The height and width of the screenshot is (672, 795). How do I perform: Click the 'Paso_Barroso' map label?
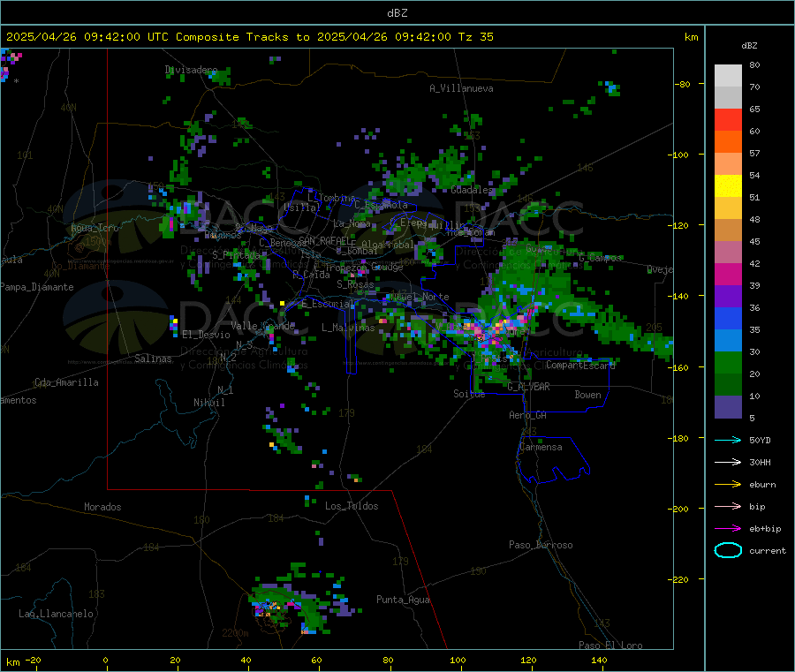tap(541, 546)
